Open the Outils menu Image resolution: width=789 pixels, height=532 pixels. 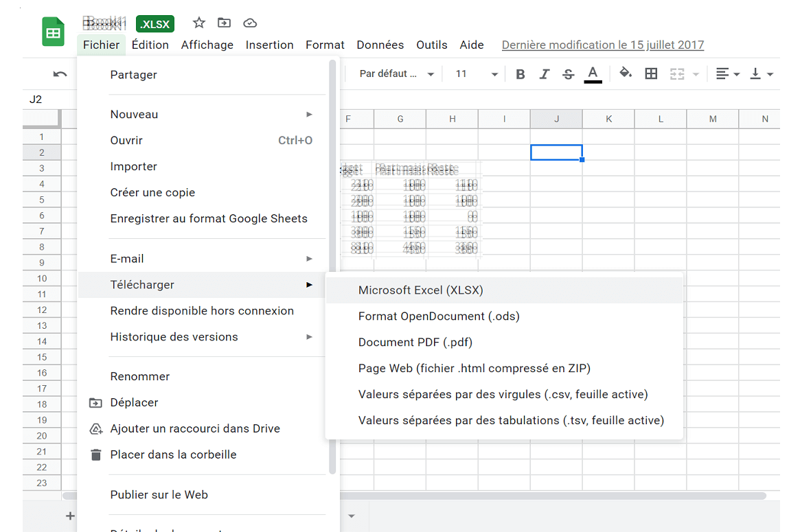[431, 45]
